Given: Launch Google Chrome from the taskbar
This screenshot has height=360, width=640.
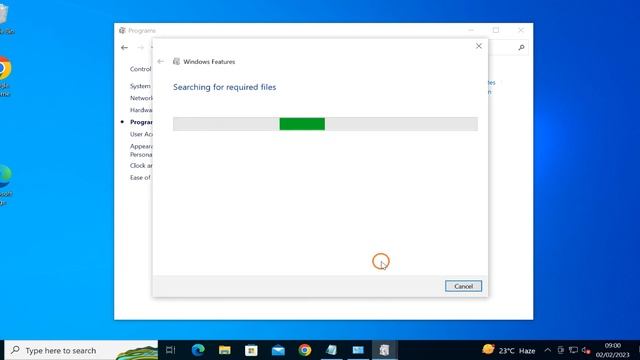Looking at the screenshot, I should [x=304, y=350].
